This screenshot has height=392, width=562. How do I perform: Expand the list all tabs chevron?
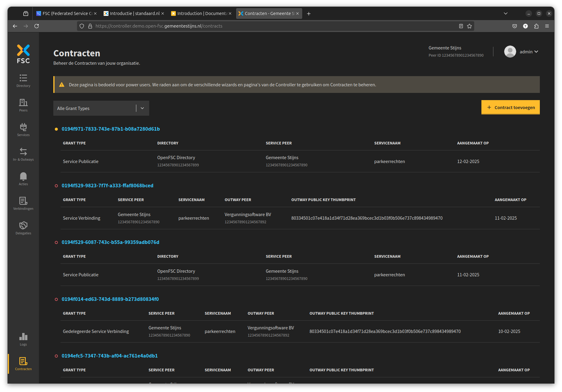pyautogui.click(x=506, y=13)
